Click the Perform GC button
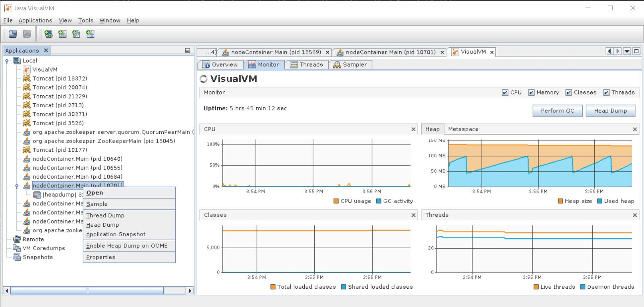The image size is (644, 307). tap(557, 111)
